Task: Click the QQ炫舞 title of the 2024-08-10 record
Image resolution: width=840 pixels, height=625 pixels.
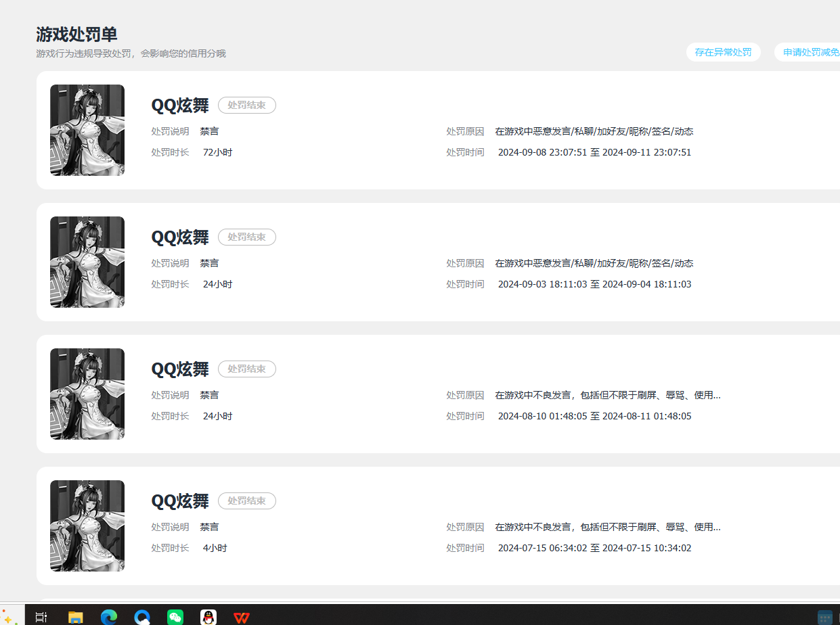Action: (x=180, y=369)
